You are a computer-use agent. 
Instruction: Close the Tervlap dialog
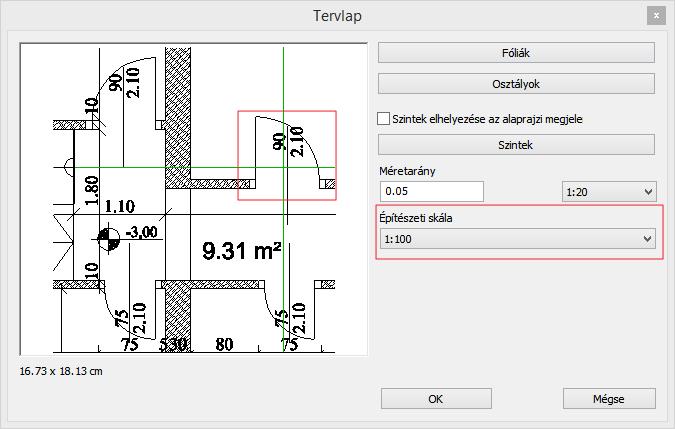(656, 16)
